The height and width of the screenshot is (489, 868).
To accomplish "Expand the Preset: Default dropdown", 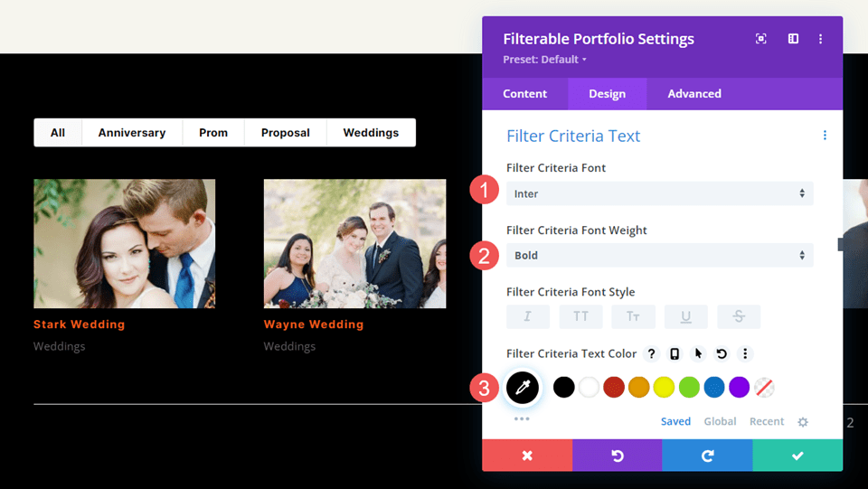I will (x=545, y=60).
